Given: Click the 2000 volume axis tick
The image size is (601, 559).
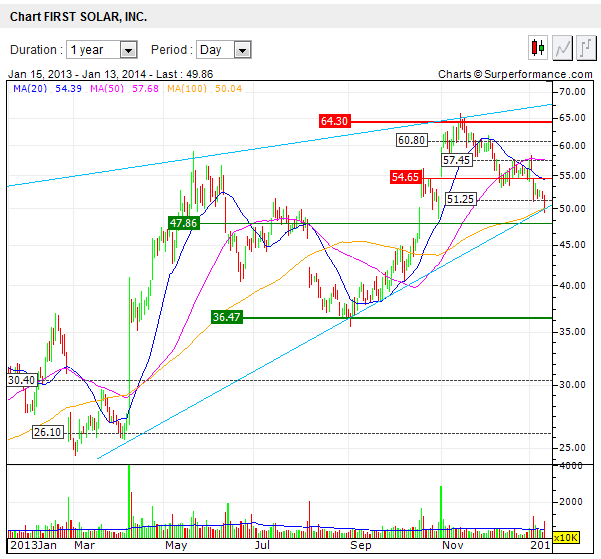Looking at the screenshot, I should 571,501.
